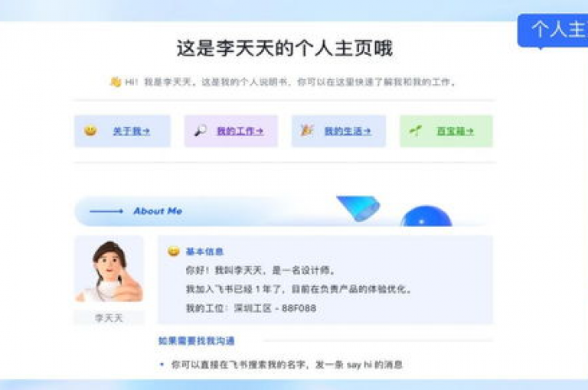The width and height of the screenshot is (588, 390).
Task: Click the page title 这是李天天的个人主页哦
Action: pos(285,48)
